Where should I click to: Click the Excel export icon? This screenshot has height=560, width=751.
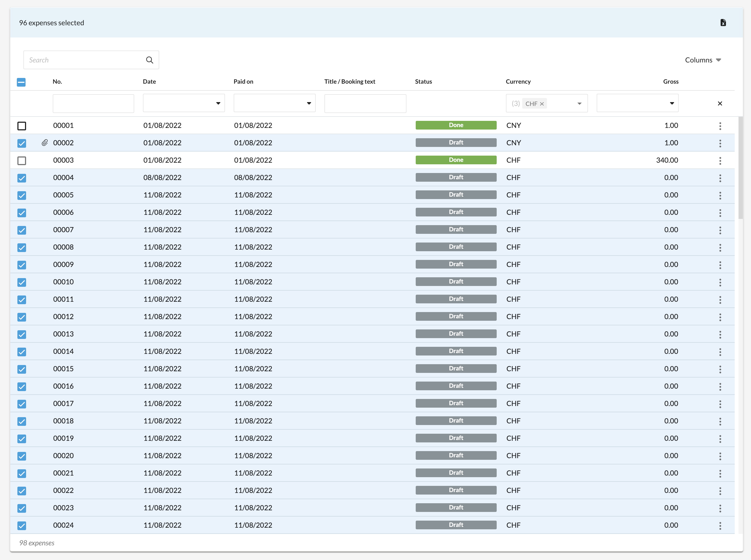click(723, 23)
